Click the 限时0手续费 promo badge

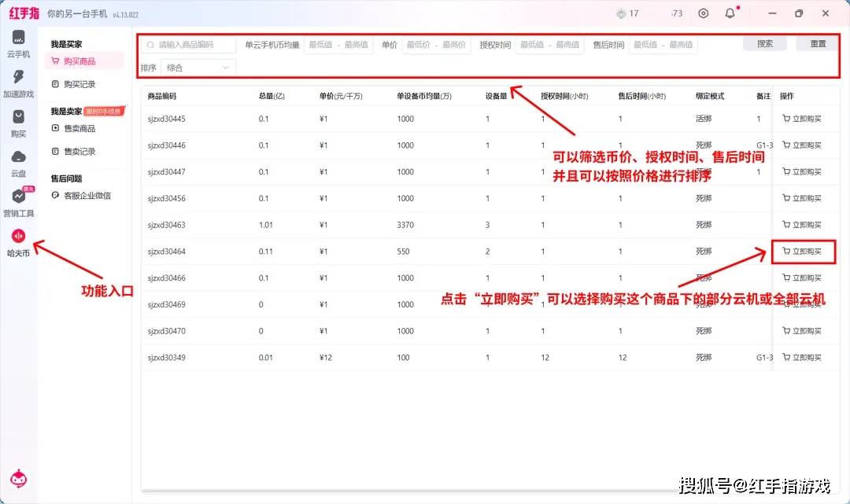pyautogui.click(x=104, y=111)
